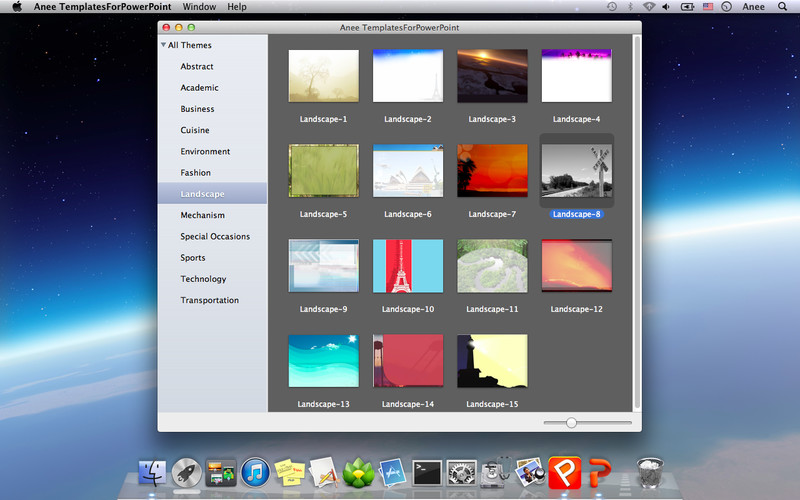Open the Anee TemplatesForPowerPoint app menu
This screenshot has height=500, width=800.
[103, 7]
